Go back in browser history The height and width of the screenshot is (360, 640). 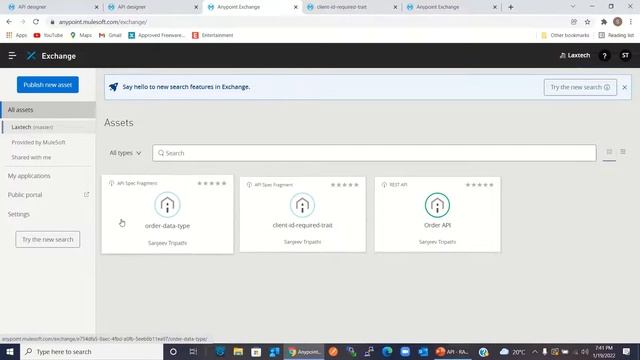click(x=9, y=22)
